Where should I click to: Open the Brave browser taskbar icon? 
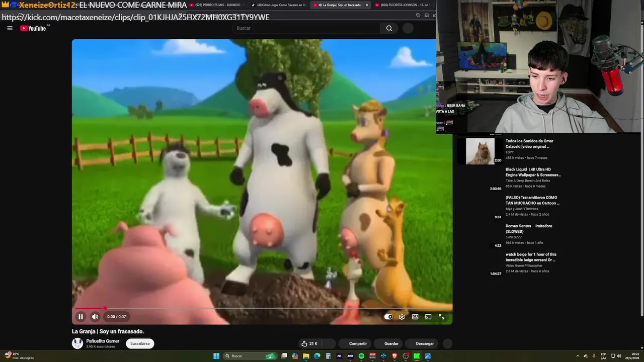point(395,356)
